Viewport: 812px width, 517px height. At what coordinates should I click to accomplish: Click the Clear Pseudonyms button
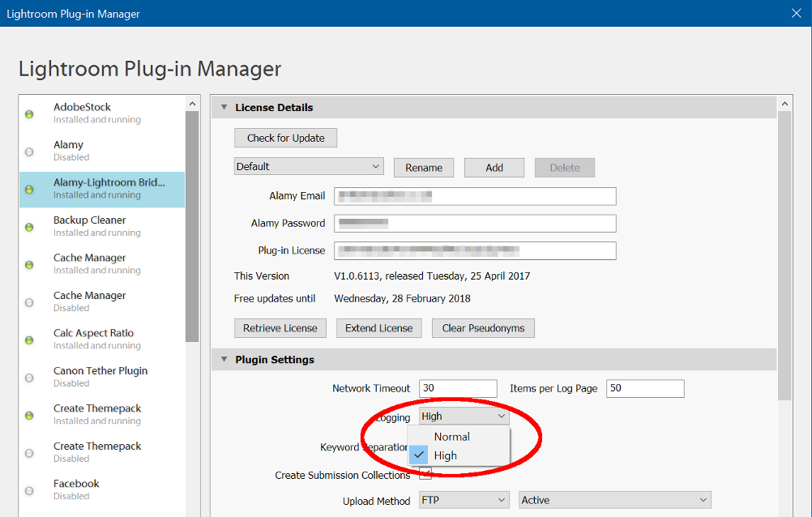click(x=483, y=328)
